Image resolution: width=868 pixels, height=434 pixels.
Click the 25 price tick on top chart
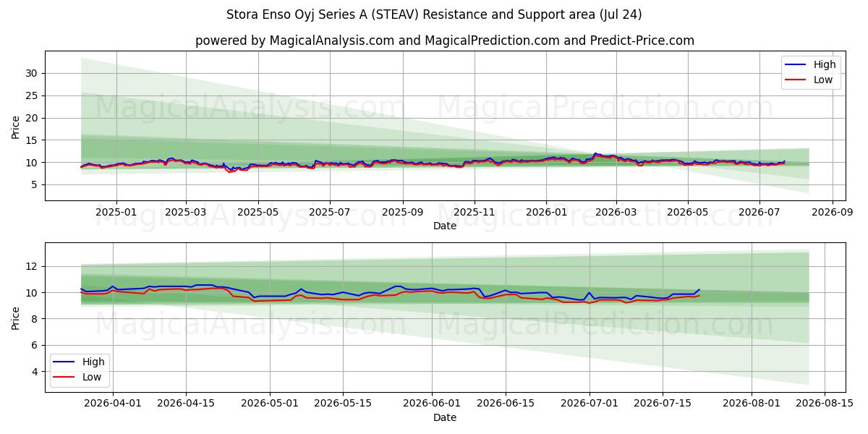click(33, 95)
